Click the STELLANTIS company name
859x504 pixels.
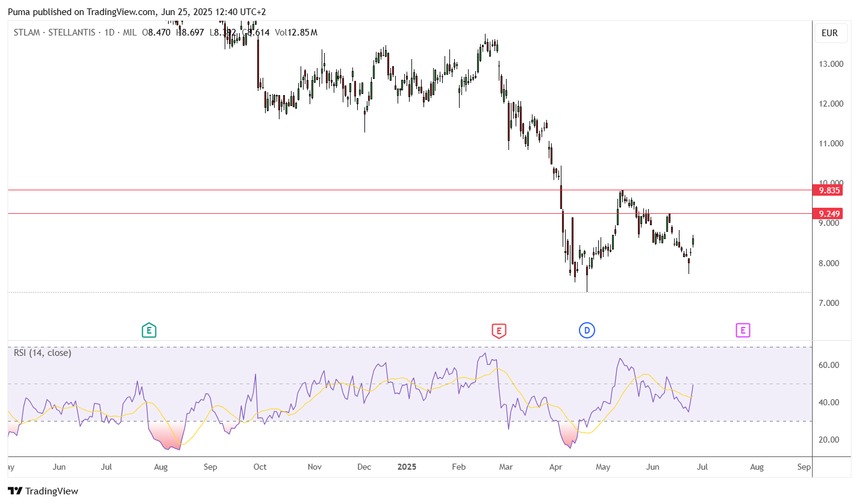pos(72,33)
